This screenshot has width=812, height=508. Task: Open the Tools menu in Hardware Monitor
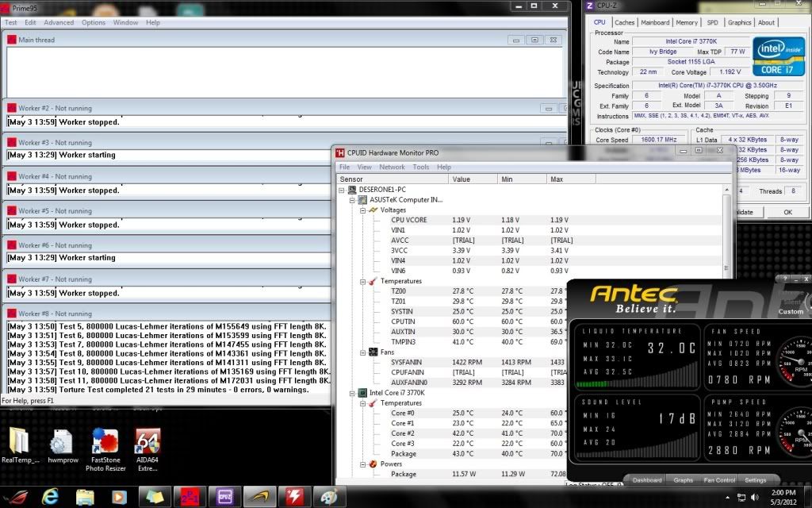tap(420, 167)
